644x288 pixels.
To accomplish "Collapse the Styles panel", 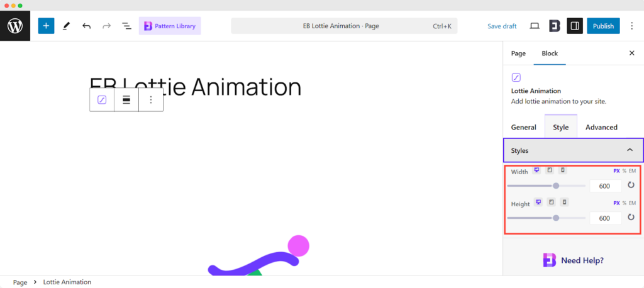I will tap(573, 150).
